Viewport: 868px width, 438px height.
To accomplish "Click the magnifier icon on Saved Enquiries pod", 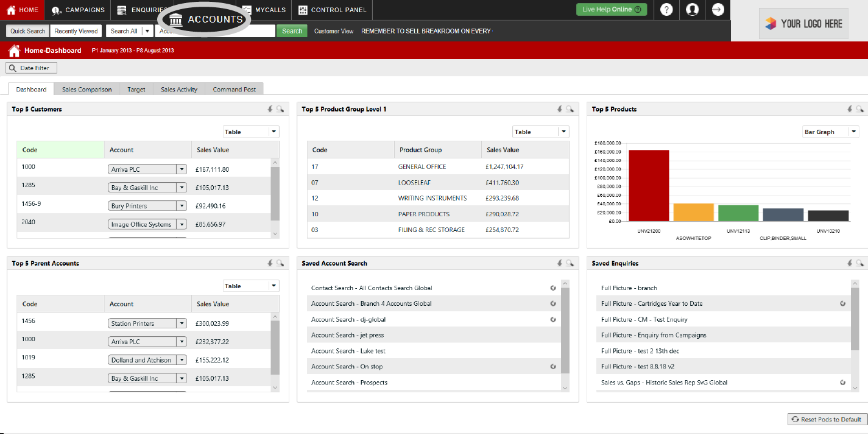I will pyautogui.click(x=859, y=263).
